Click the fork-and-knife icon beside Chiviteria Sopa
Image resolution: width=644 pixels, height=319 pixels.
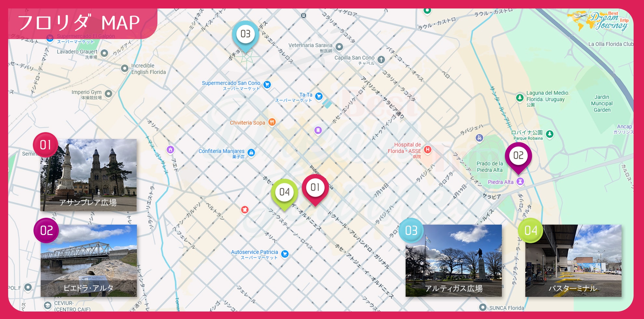[x=272, y=122]
